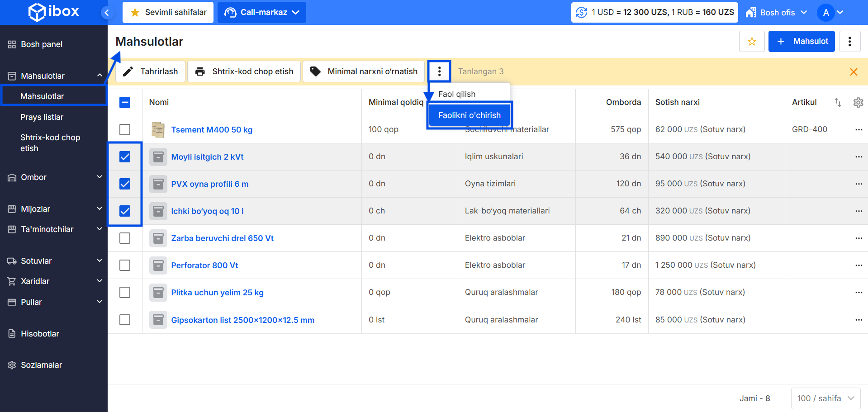Open the three-dot bulk actions menu
The image size is (868, 412).
pos(439,71)
